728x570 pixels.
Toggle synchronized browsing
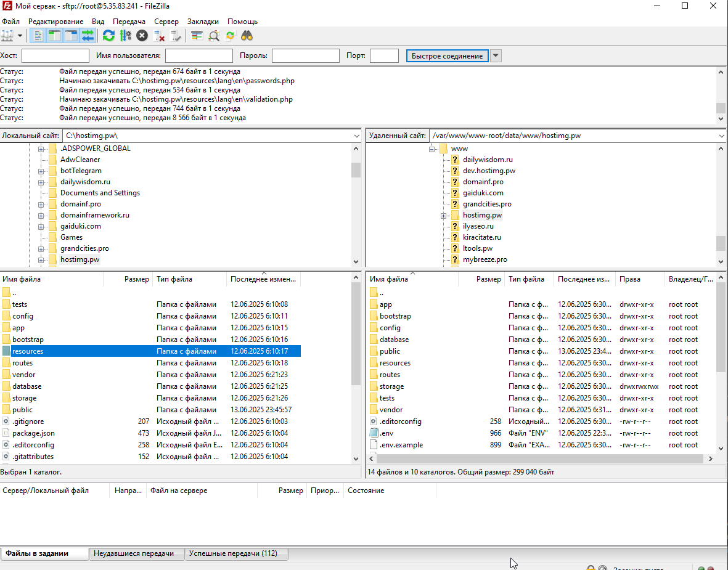231,36
